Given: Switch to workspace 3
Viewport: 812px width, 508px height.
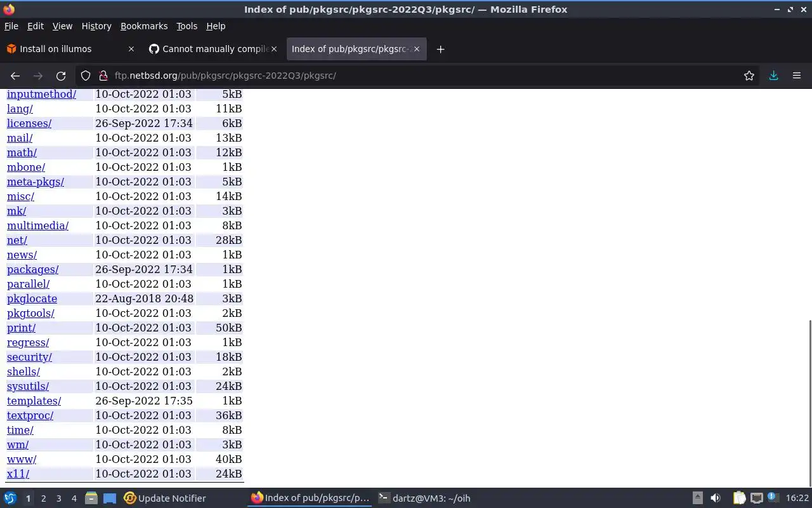Looking at the screenshot, I should pyautogui.click(x=59, y=498).
